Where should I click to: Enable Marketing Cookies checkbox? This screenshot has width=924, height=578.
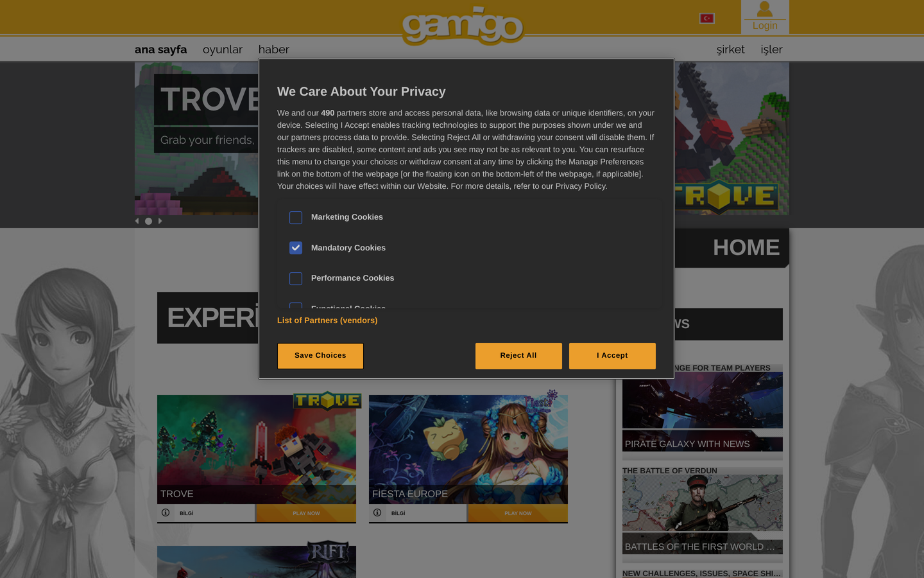[x=296, y=218]
